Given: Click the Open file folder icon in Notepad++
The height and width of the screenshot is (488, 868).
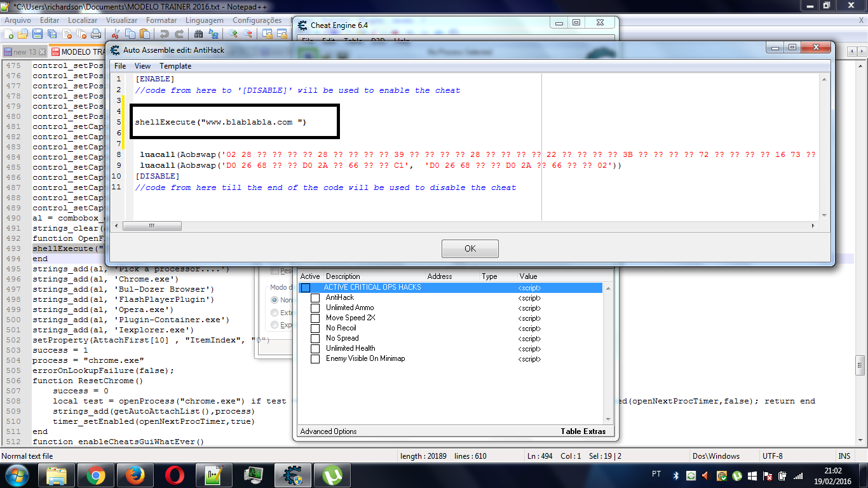Looking at the screenshot, I should coord(24,34).
